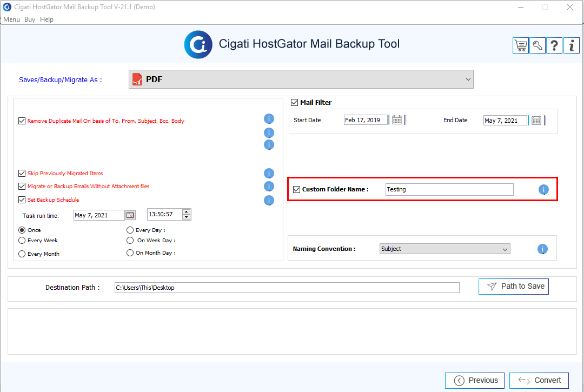Click info icon for Remove Duplicate Mail
The height and width of the screenshot is (392, 584).
tap(269, 119)
